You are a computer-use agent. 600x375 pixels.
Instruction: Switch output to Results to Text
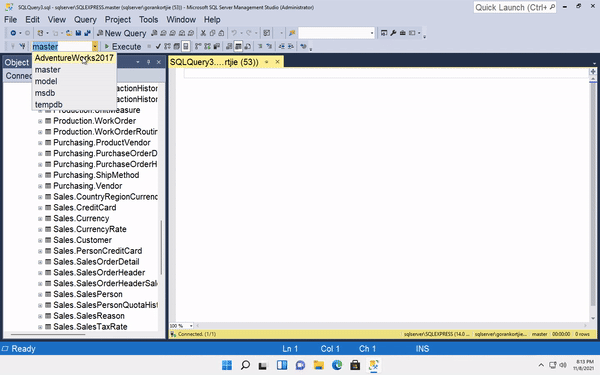point(229,47)
